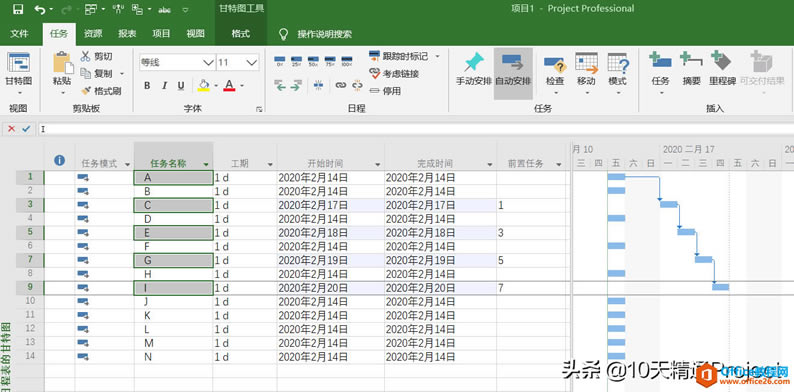Unlink the selected tasks
Screen dimensions: 794x392
(358, 86)
